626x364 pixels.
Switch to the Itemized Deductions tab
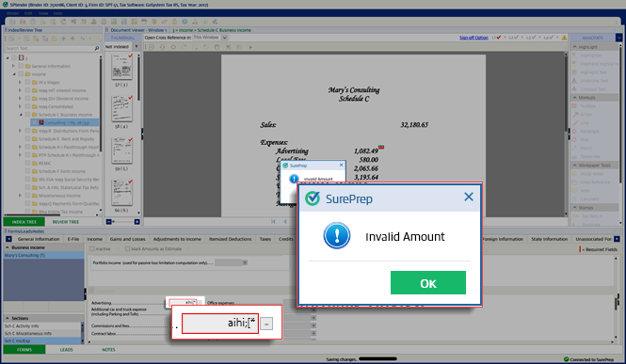pos(231,239)
